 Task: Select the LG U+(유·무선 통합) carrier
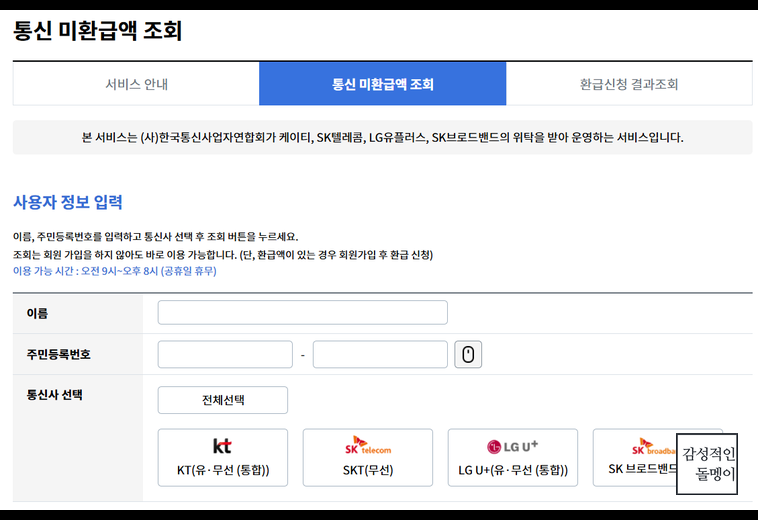coord(513,458)
